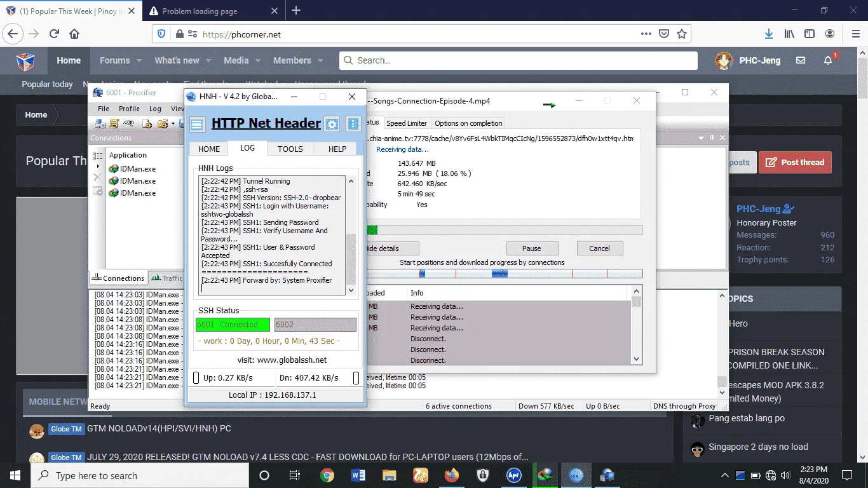Expand the What's new dropdown arrow
The height and width of the screenshot is (488, 868).
[x=207, y=61]
